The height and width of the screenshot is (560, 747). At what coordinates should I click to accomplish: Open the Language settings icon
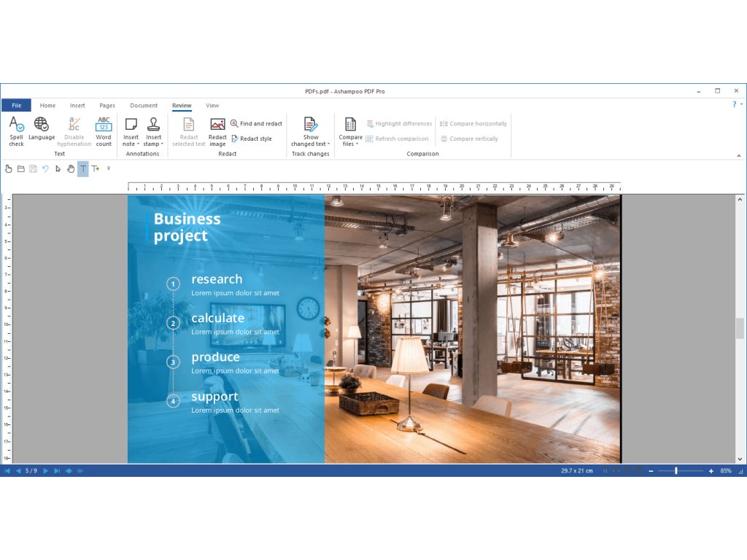point(42,129)
